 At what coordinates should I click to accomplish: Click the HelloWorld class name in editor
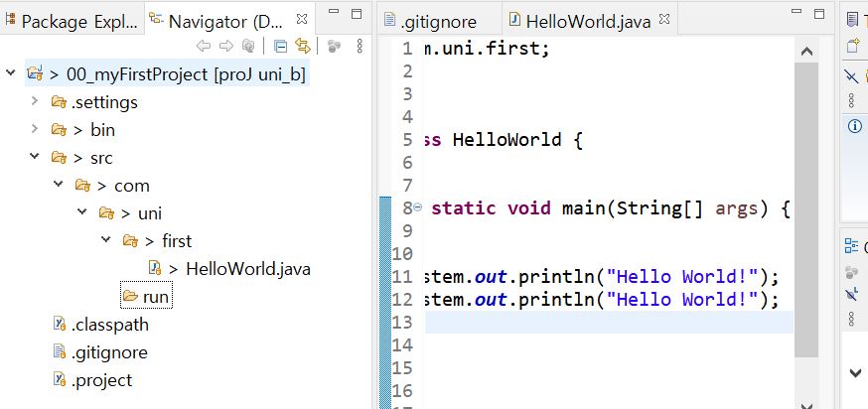pyautogui.click(x=507, y=139)
